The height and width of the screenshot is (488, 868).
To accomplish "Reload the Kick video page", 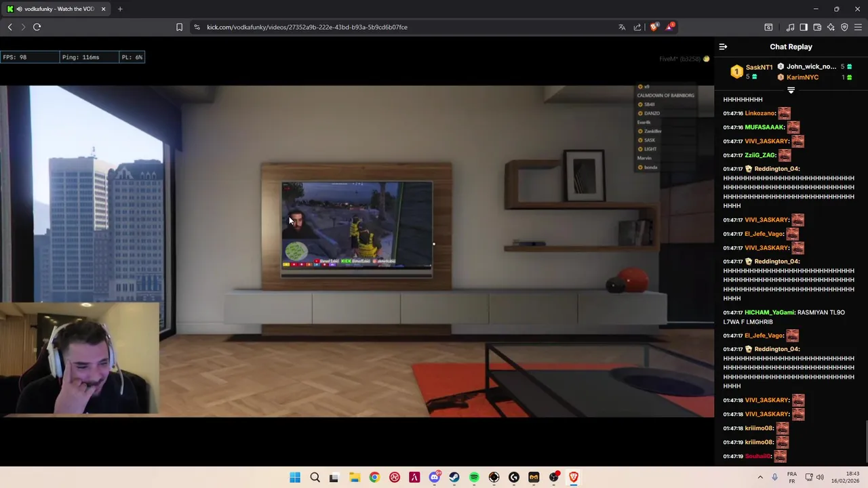I will coord(37,27).
